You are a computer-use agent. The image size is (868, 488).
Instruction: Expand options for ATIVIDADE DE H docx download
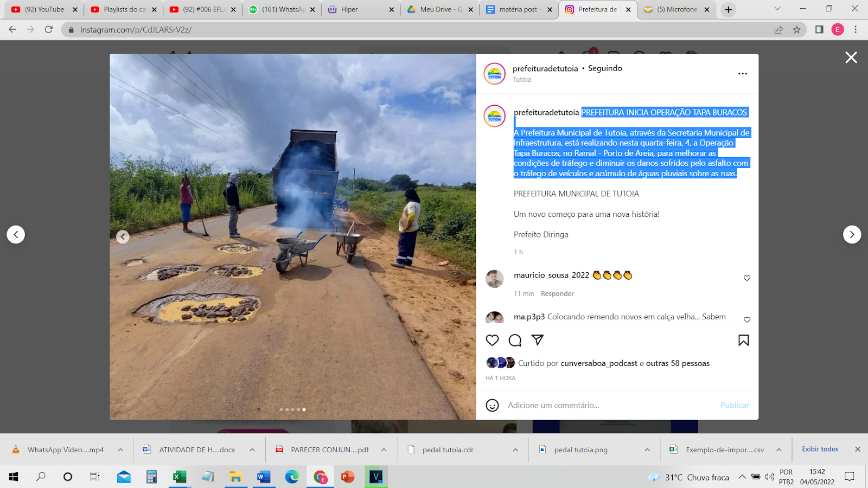(x=252, y=450)
